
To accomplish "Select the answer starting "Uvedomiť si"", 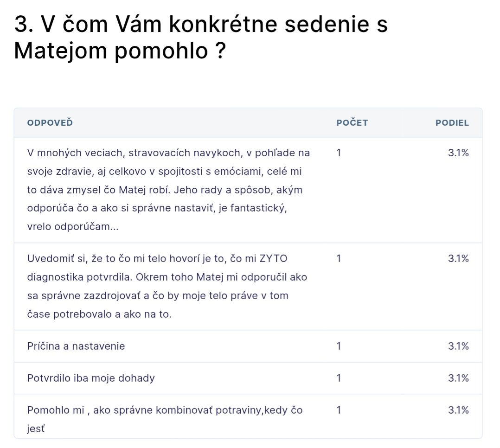I will tap(167, 286).
